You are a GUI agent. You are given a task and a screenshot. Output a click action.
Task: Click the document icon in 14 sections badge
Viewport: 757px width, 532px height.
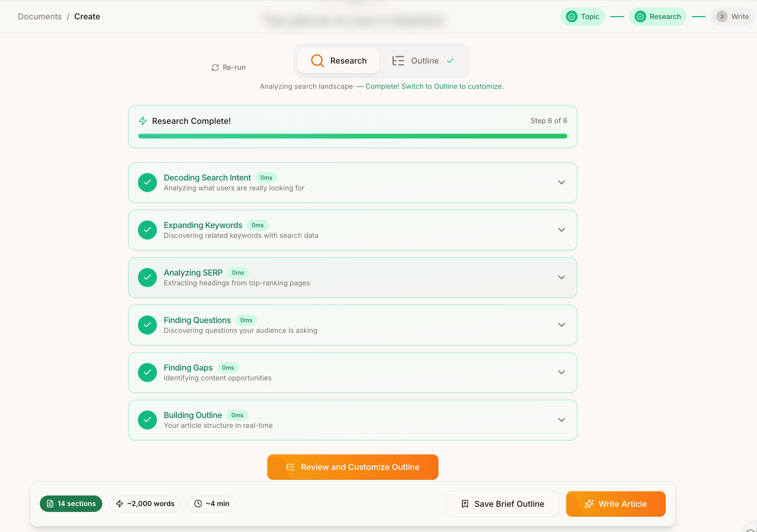click(x=50, y=503)
